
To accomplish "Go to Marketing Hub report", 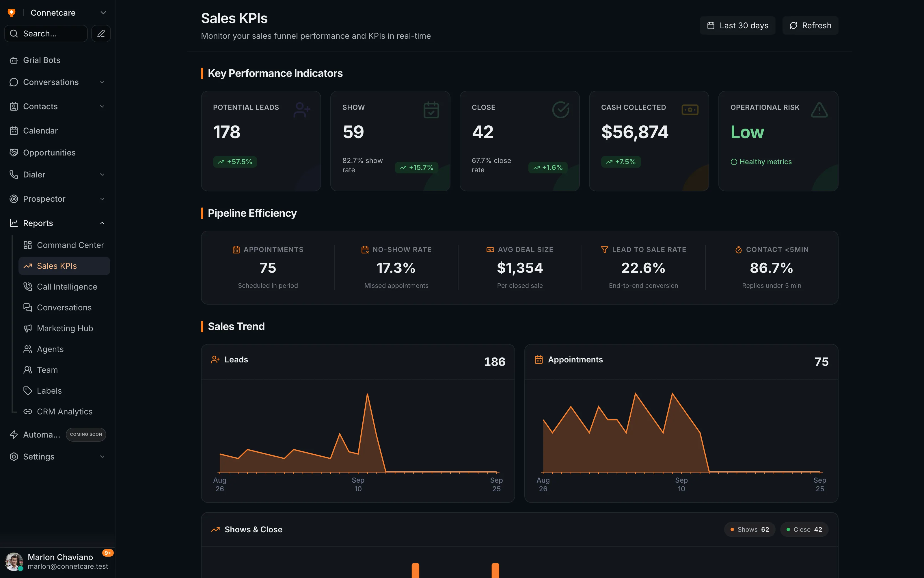I will pos(64,328).
